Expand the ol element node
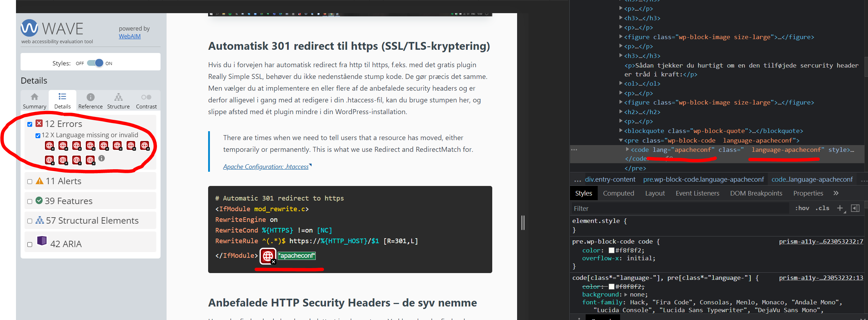This screenshot has width=868, height=320. (x=621, y=83)
